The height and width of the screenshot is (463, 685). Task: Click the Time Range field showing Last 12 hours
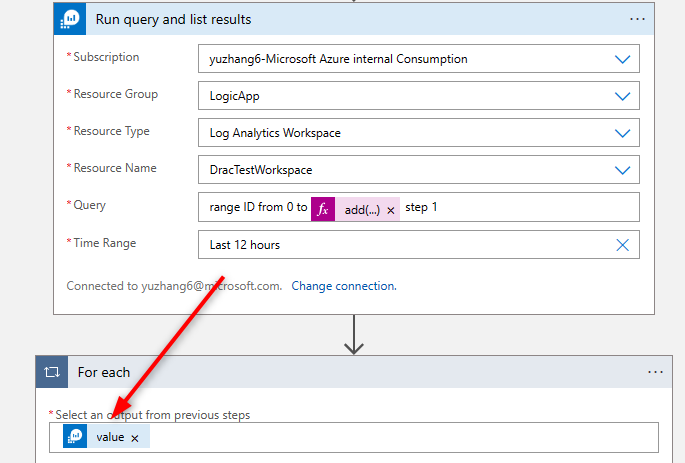pos(400,245)
